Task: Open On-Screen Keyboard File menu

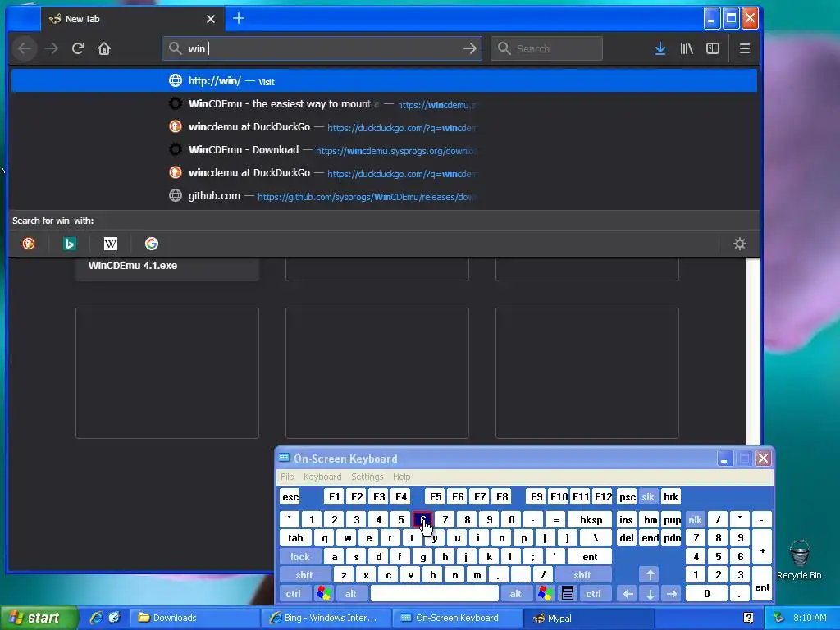Action: point(287,477)
